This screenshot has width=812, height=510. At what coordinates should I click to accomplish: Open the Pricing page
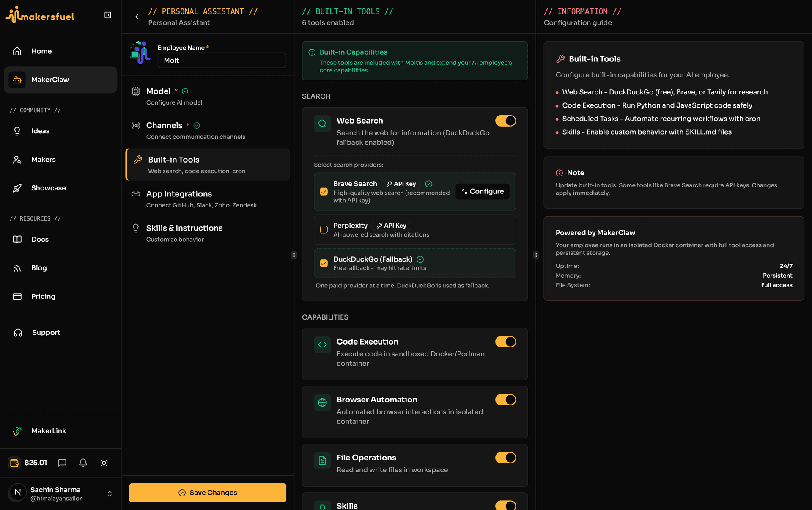(x=60, y=296)
